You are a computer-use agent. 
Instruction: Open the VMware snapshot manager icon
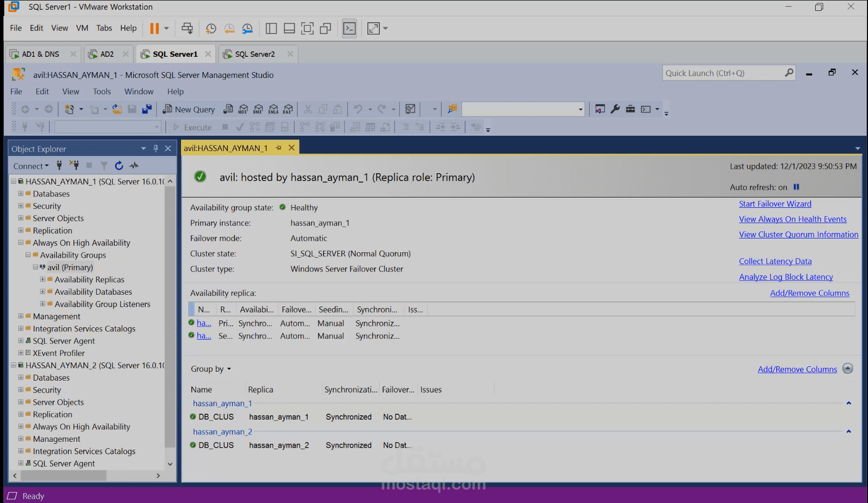[248, 28]
